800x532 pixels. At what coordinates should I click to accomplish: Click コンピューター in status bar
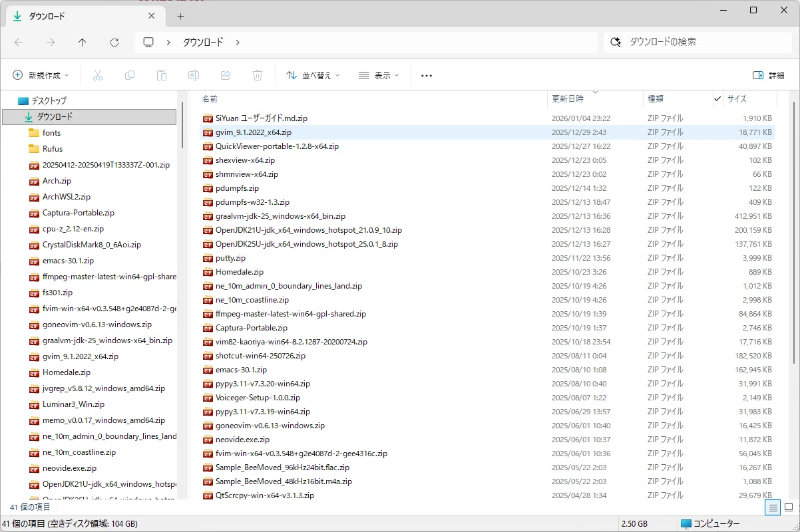[709, 524]
